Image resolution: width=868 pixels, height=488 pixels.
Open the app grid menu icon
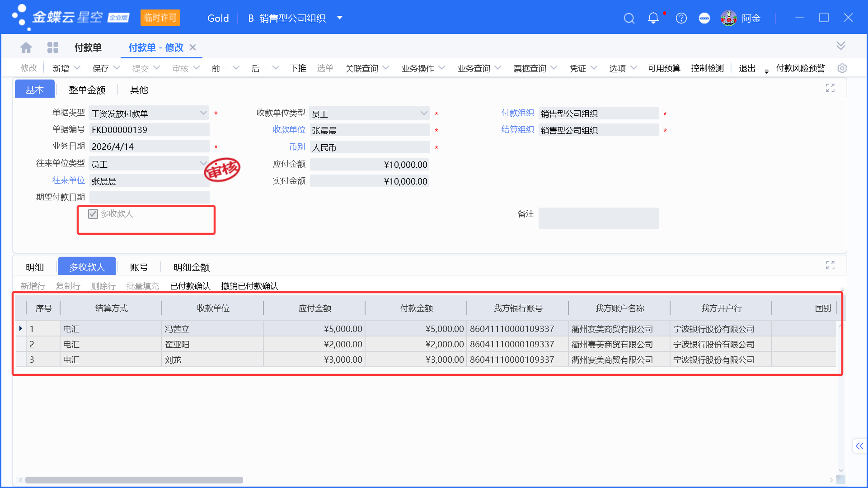point(53,47)
